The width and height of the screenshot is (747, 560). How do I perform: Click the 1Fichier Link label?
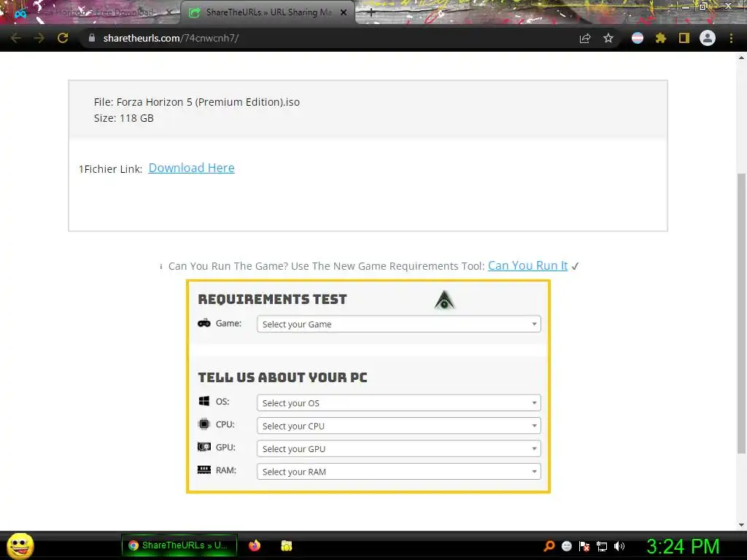(x=111, y=169)
